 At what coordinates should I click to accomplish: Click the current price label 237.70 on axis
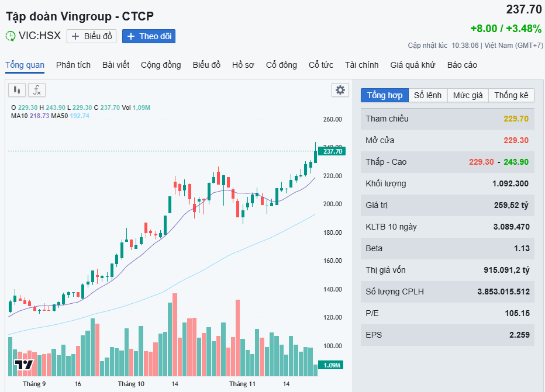tap(332, 151)
